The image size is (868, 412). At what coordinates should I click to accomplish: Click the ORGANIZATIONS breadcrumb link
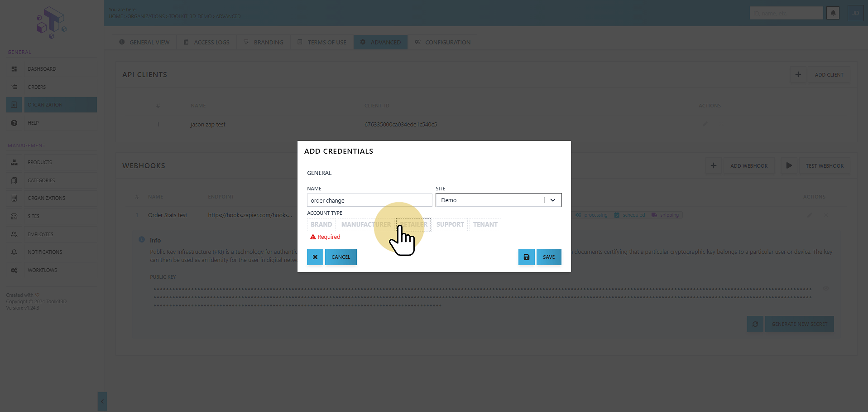146,16
